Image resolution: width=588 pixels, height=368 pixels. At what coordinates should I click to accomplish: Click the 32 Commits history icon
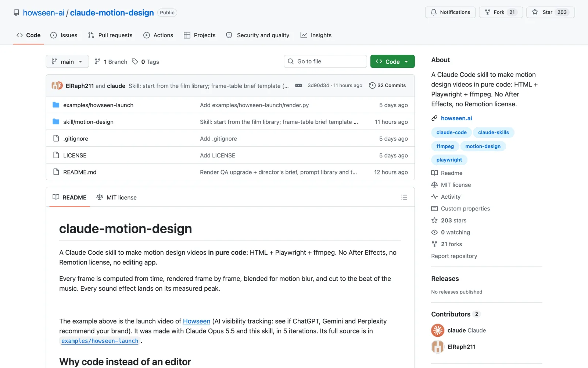click(x=372, y=85)
